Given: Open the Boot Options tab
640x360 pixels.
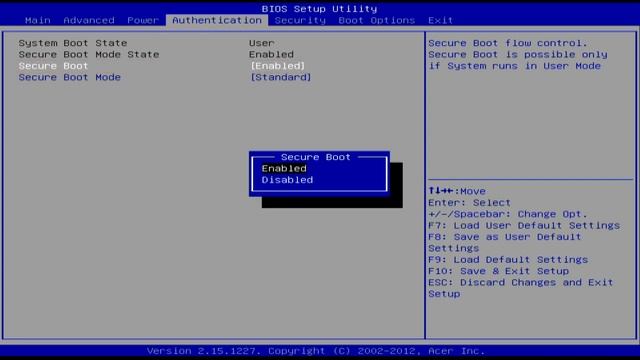Looking at the screenshot, I should click(376, 20).
